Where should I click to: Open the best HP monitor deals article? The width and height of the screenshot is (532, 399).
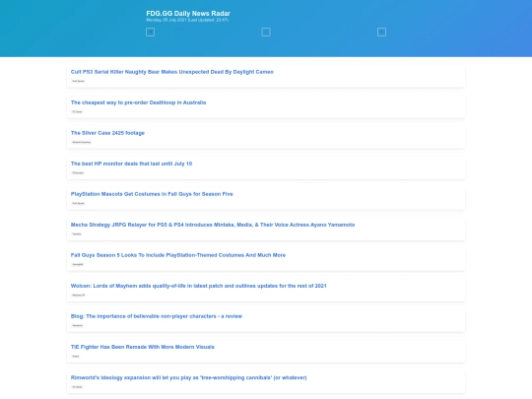[131, 164]
